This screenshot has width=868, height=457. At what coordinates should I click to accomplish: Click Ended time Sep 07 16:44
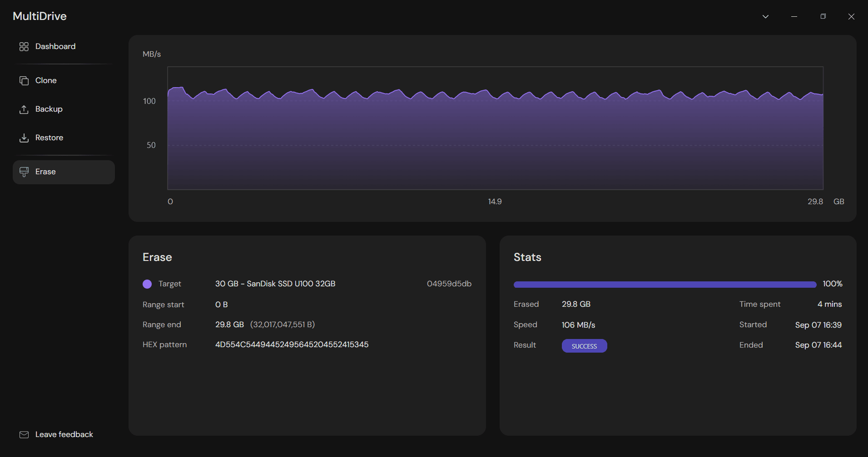(818, 345)
